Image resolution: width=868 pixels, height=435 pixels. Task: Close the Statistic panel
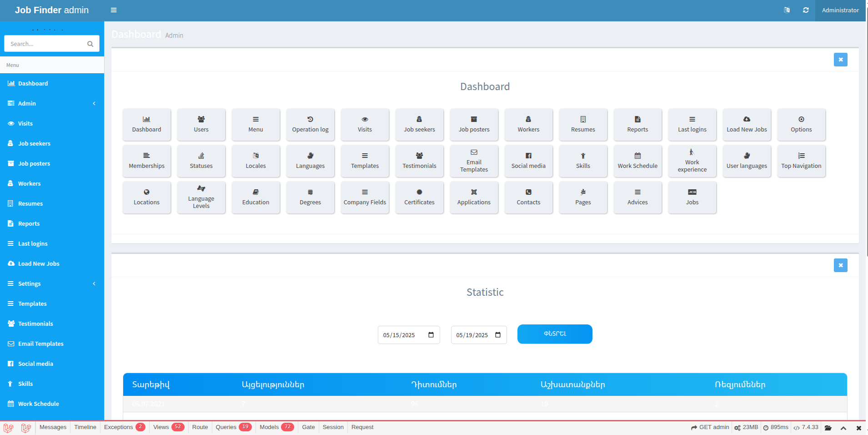[841, 265]
